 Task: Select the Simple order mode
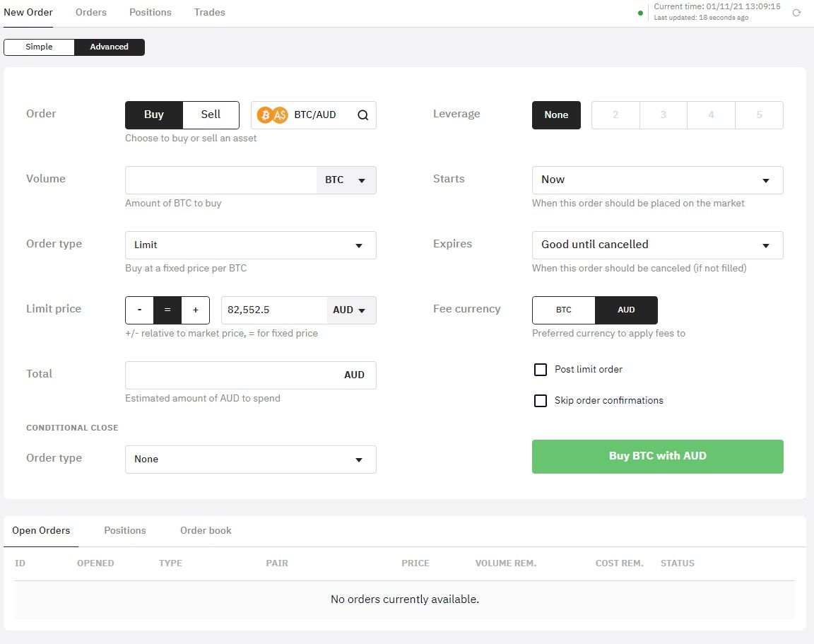39,47
